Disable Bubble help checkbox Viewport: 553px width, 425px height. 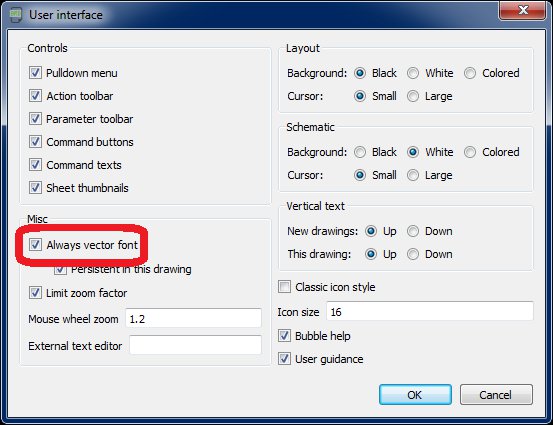(x=284, y=335)
